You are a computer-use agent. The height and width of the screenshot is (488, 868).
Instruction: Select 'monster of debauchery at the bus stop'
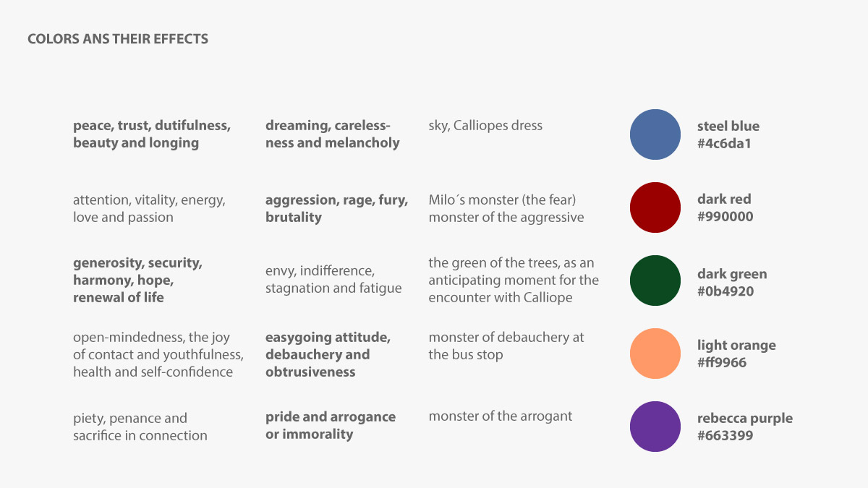[506, 346]
